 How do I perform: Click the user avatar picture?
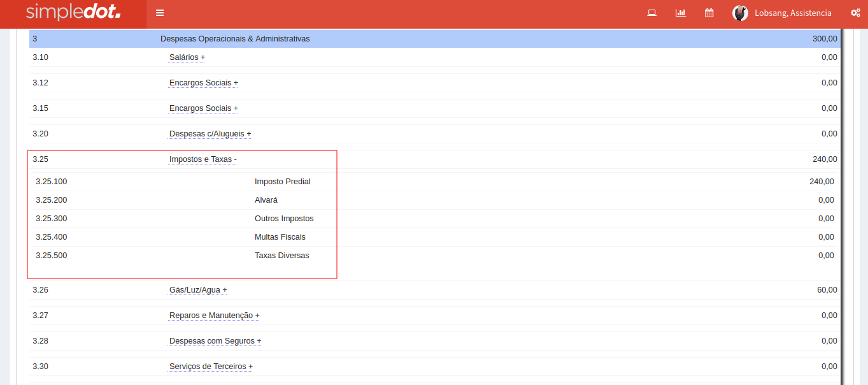(x=740, y=13)
